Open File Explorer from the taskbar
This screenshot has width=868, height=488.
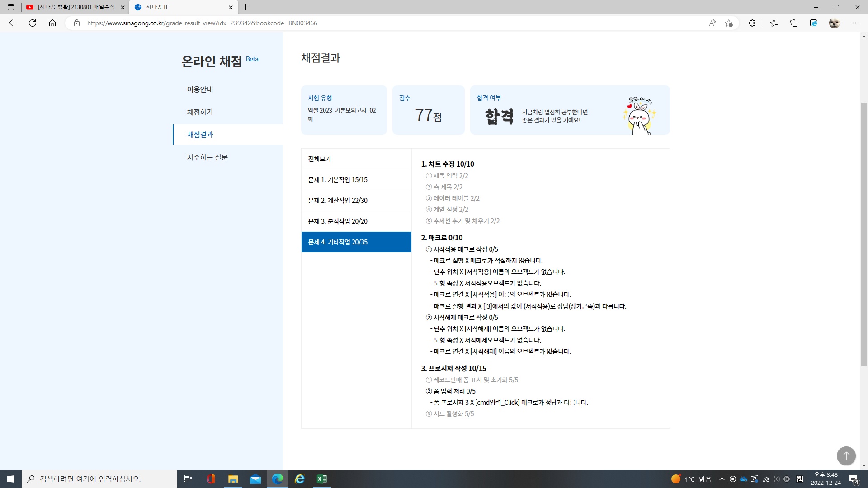[233, 479]
